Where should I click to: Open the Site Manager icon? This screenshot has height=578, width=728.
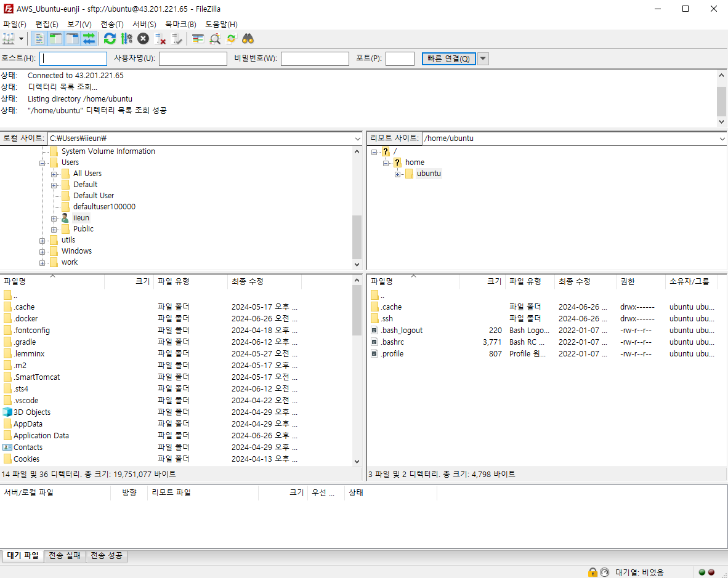tap(9, 39)
